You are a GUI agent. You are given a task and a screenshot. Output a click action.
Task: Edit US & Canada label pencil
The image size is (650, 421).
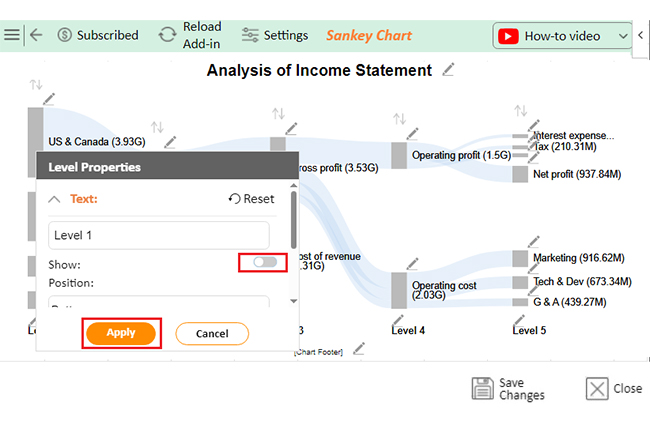[170, 142]
